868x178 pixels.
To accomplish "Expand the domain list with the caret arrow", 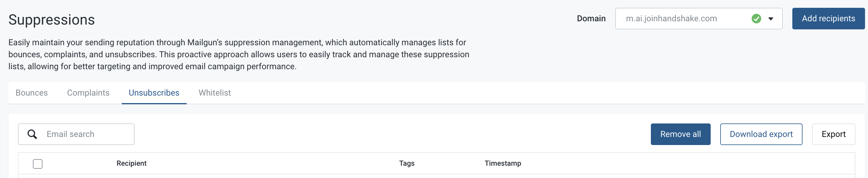I will pyautogui.click(x=770, y=19).
